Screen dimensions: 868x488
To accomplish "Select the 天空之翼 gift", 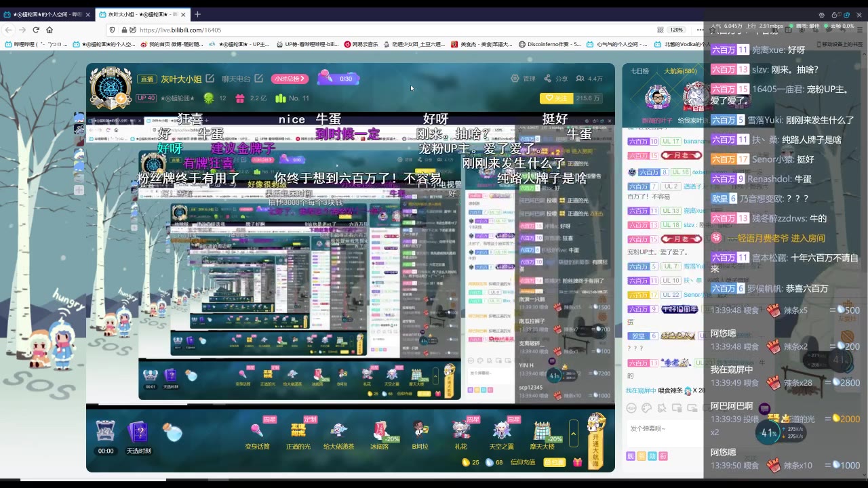I will pyautogui.click(x=501, y=434).
